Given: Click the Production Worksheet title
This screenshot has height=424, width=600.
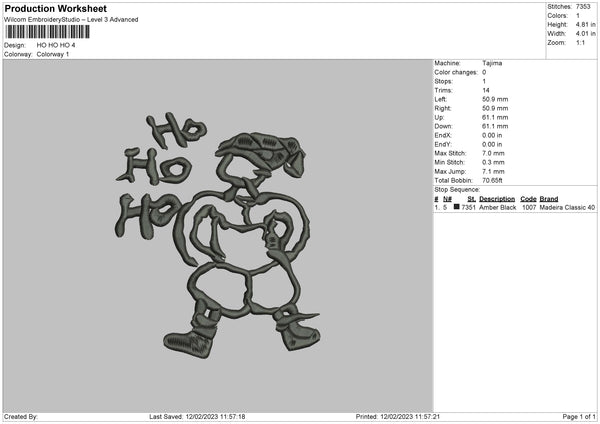Looking at the screenshot, I should [55, 8].
